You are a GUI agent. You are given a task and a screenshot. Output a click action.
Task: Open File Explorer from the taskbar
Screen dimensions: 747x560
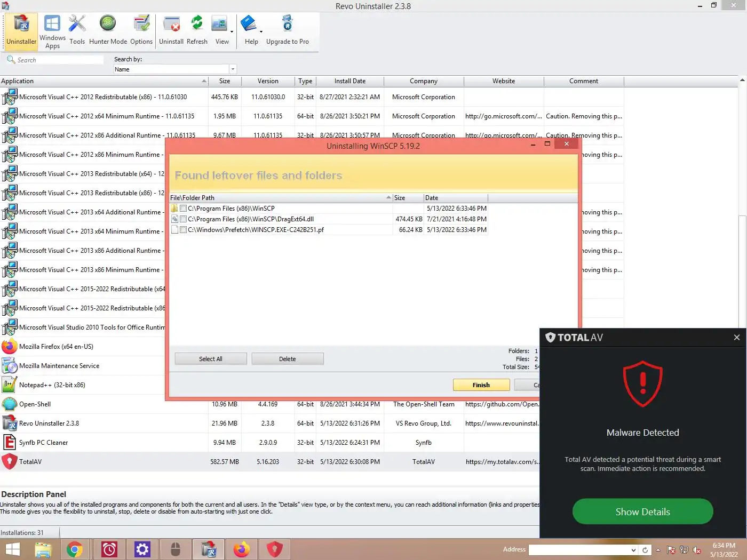pyautogui.click(x=43, y=549)
